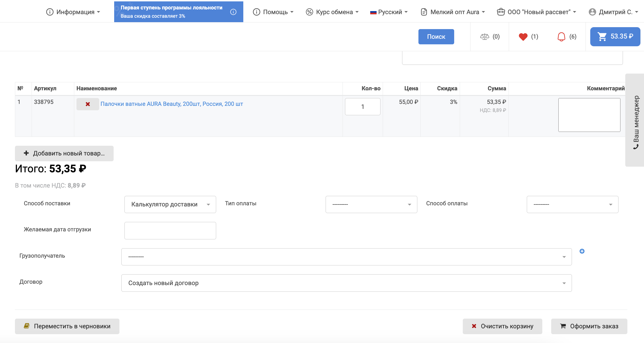Click the Оформить заказ button

point(589,326)
